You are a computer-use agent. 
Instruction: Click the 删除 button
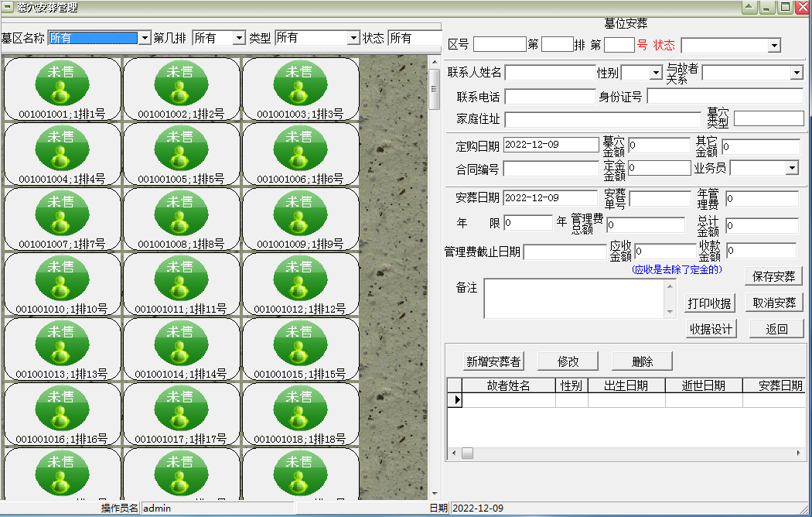tap(642, 361)
